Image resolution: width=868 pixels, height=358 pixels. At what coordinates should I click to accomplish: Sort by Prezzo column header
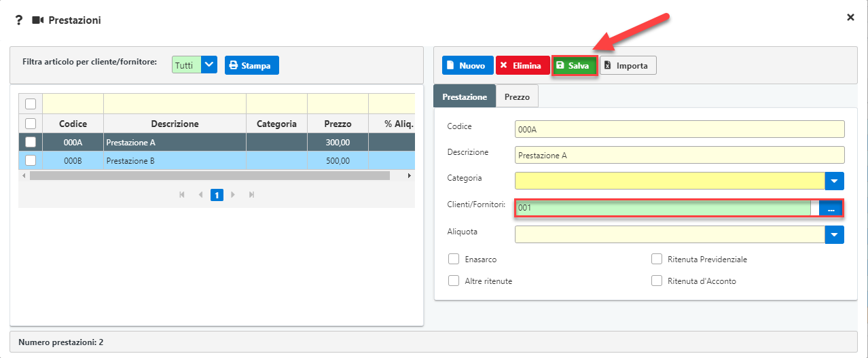[x=338, y=124]
